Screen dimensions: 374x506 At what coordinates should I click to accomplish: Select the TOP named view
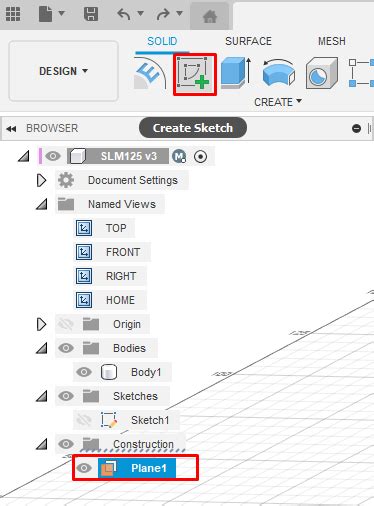[116, 228]
